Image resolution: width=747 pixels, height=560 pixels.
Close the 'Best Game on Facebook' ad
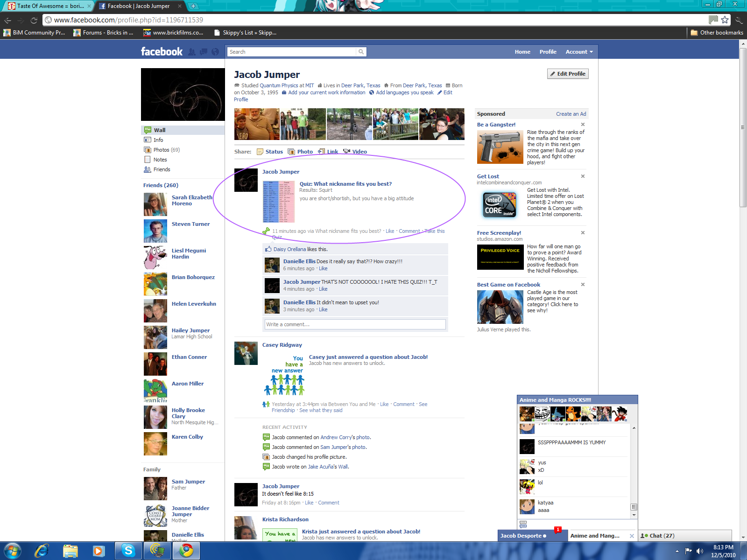pos(583,285)
